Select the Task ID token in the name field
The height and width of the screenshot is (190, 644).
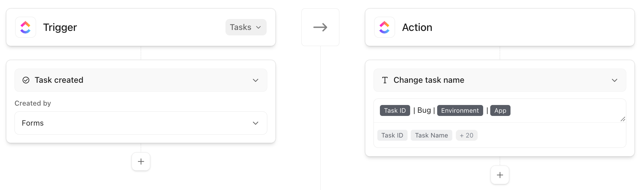395,110
